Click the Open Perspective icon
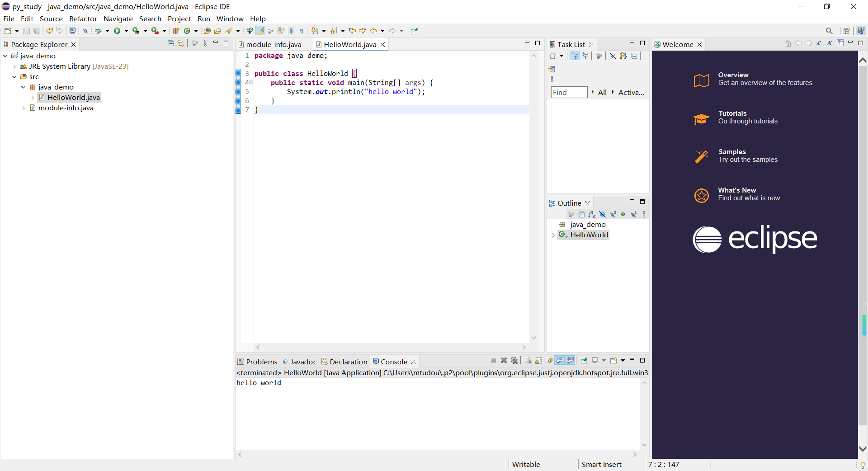 point(846,31)
